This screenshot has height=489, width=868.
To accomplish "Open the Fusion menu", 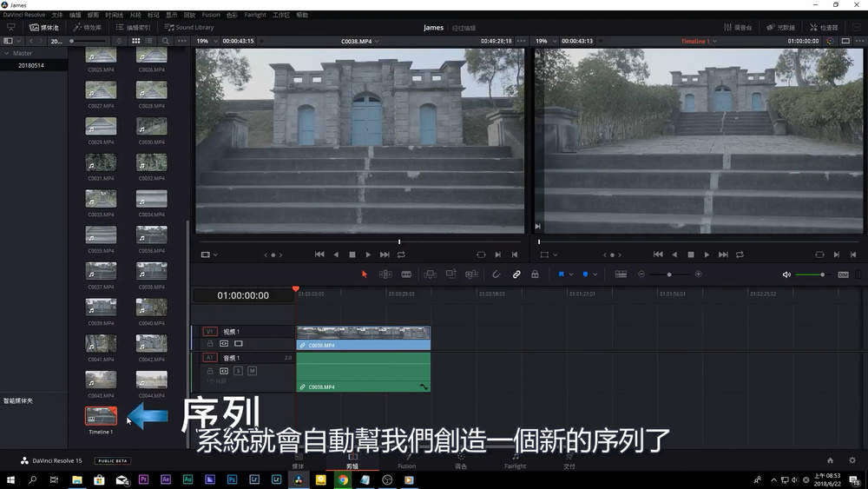I will click(211, 15).
